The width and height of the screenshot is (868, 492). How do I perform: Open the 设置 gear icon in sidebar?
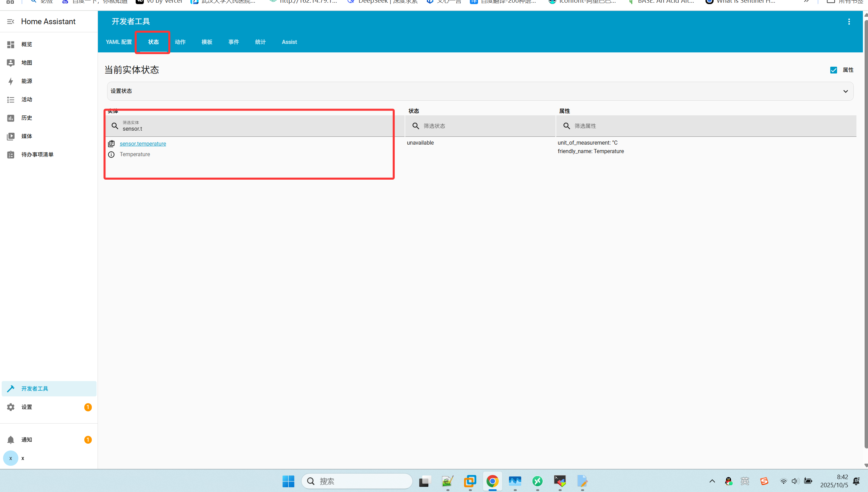pos(11,407)
